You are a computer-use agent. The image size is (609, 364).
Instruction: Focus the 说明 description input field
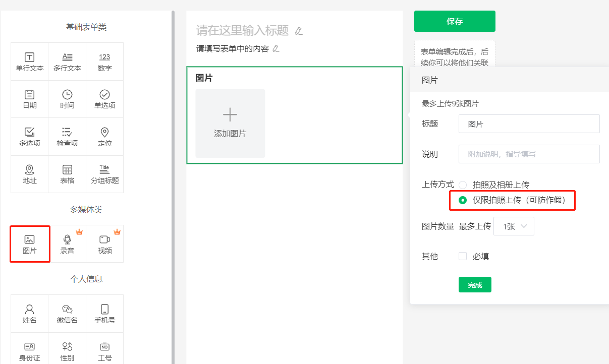(x=529, y=154)
